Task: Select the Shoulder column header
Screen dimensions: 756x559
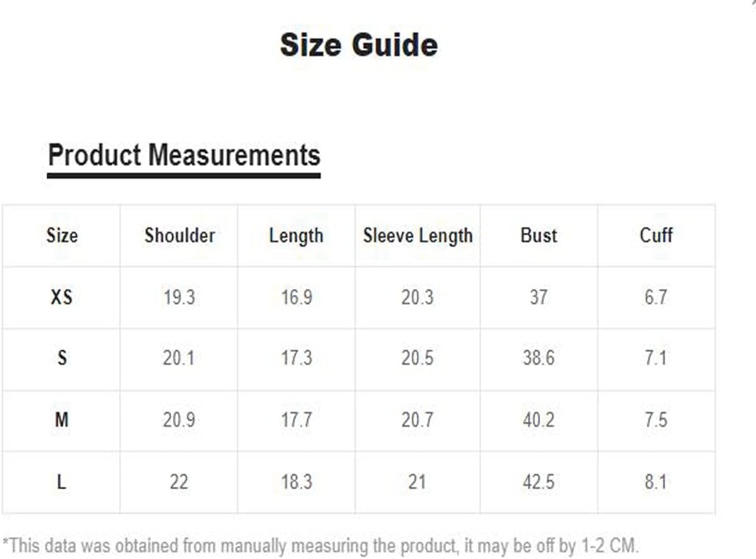Action: [x=179, y=235]
